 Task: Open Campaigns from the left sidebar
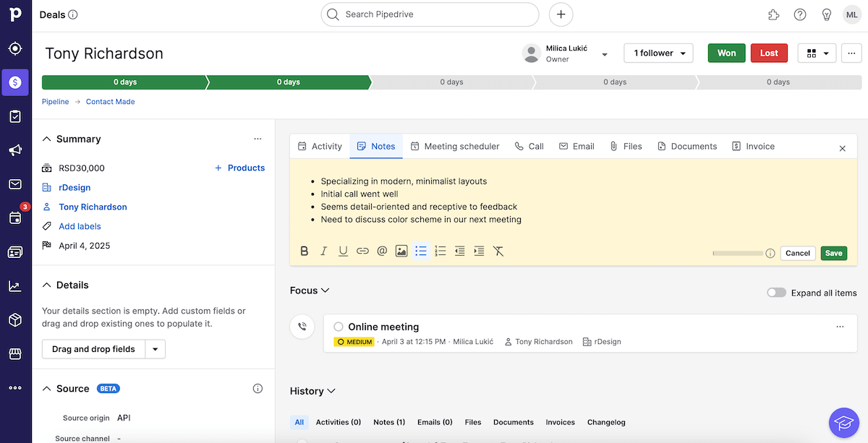click(x=15, y=150)
